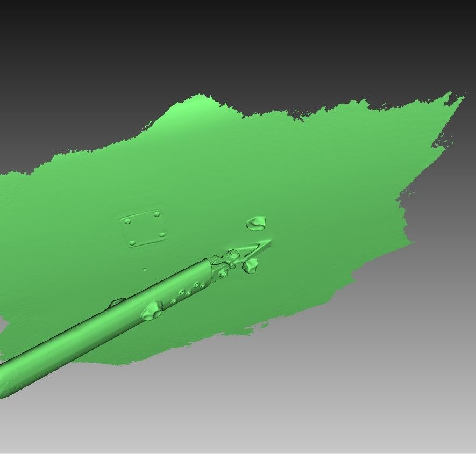Select the pointed top-right corner of the mesh
The width and height of the screenshot is (476, 454).
(x=460, y=96)
